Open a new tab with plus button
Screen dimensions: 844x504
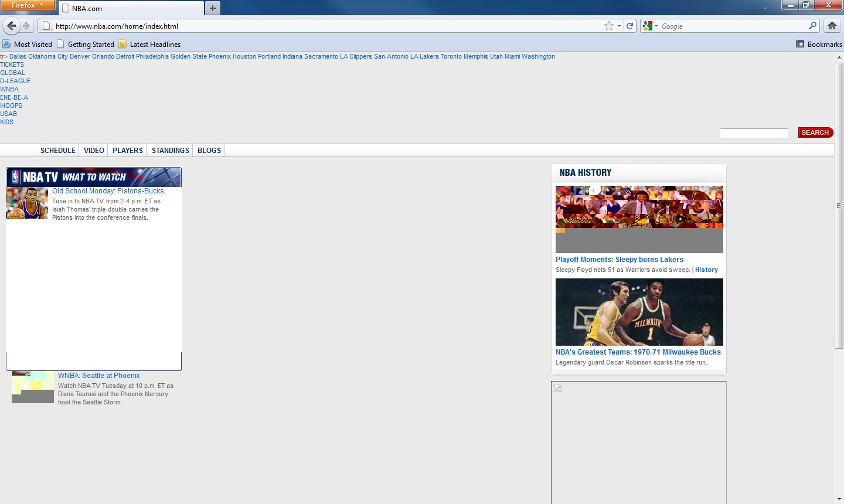213,8
